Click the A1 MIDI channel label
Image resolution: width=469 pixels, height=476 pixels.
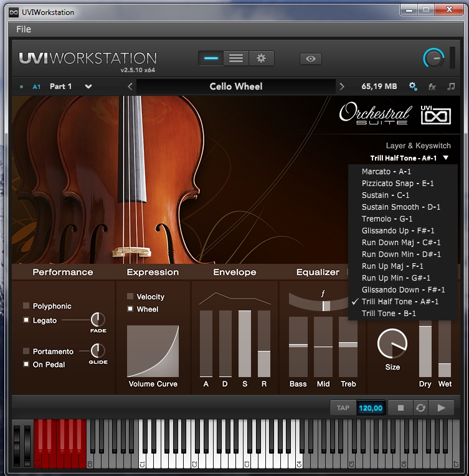(37, 87)
